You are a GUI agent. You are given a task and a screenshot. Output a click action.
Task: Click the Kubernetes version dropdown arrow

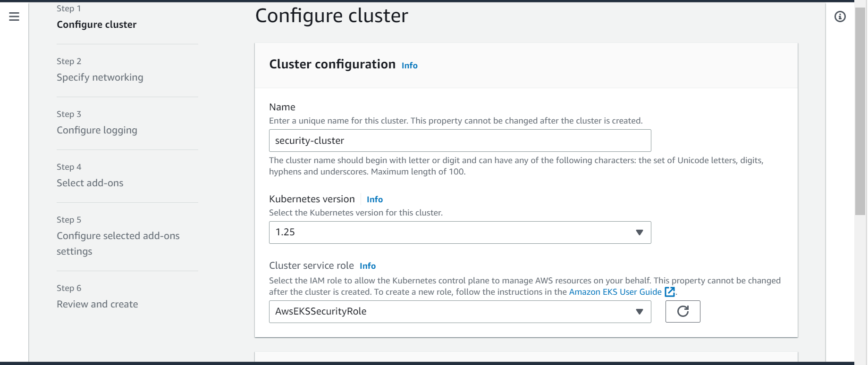[x=640, y=232]
